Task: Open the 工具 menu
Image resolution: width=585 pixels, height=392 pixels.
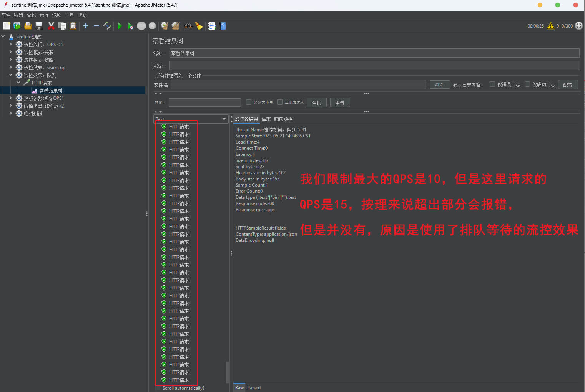Action: point(69,15)
